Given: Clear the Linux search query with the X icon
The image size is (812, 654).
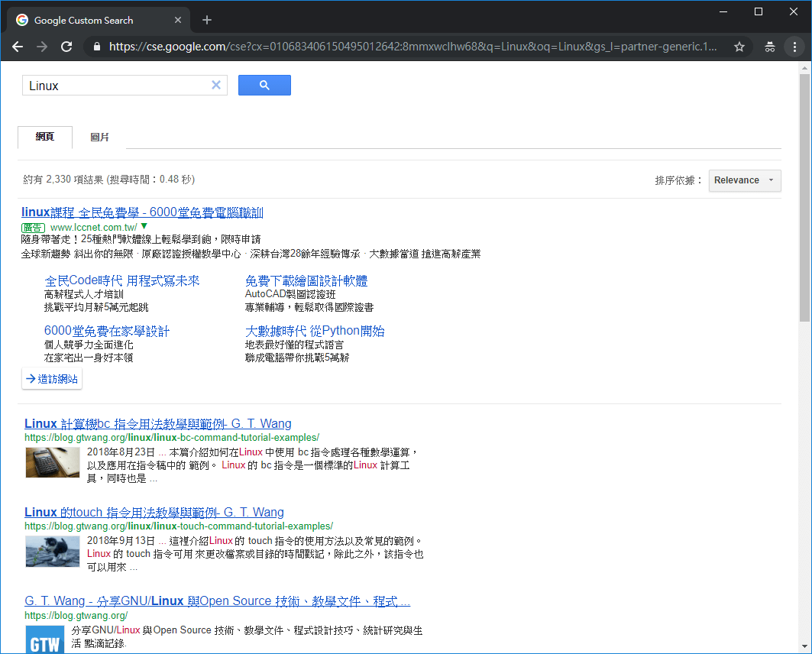Looking at the screenshot, I should coord(216,85).
